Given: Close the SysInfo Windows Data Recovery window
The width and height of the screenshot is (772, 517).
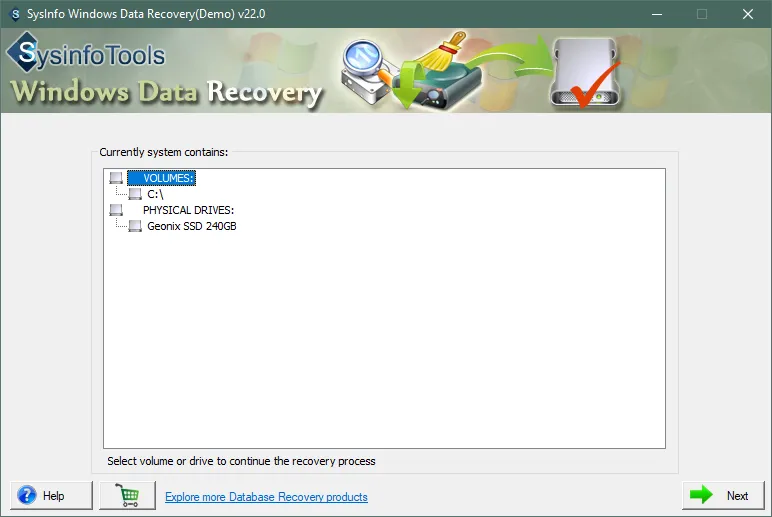Looking at the screenshot, I should coord(747,14).
